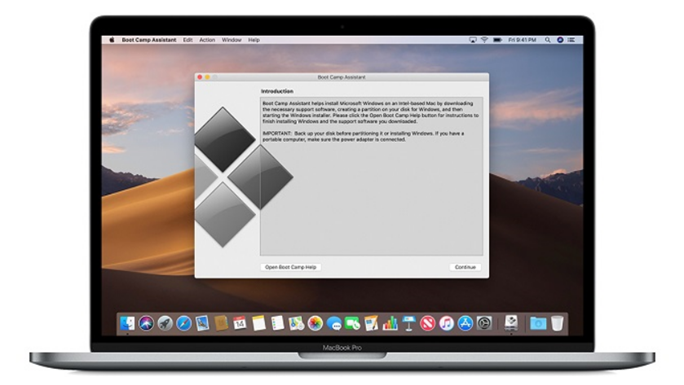The image size is (684, 385).
Task: Click the Introduction heading
Action: [x=277, y=91]
